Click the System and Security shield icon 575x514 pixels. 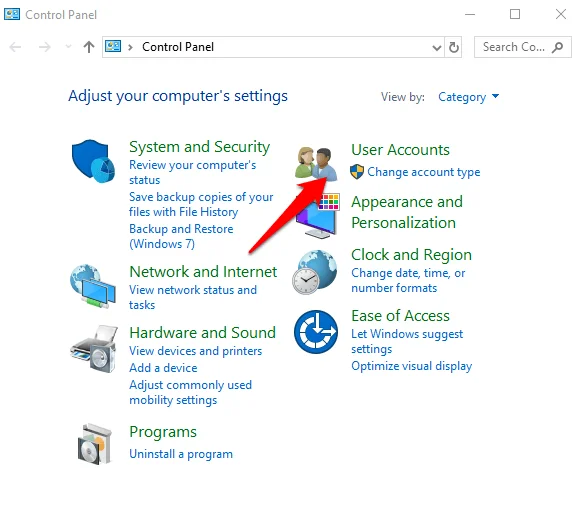pos(93,161)
